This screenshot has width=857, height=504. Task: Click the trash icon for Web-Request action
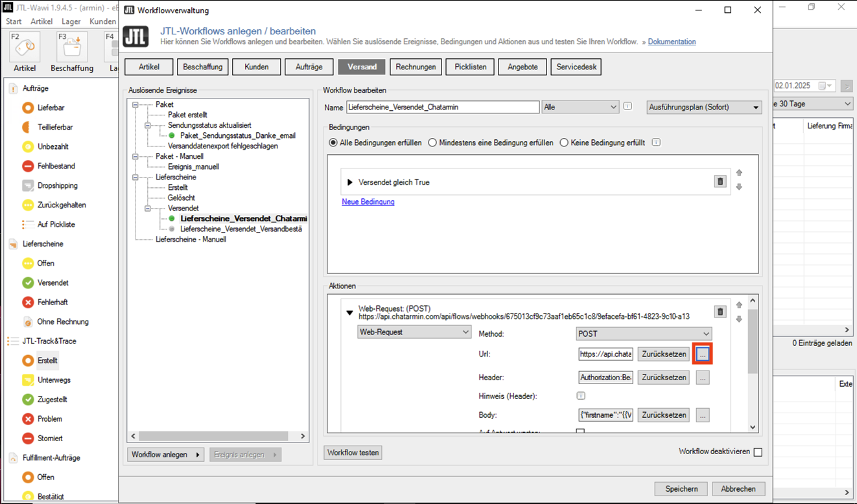(x=720, y=312)
